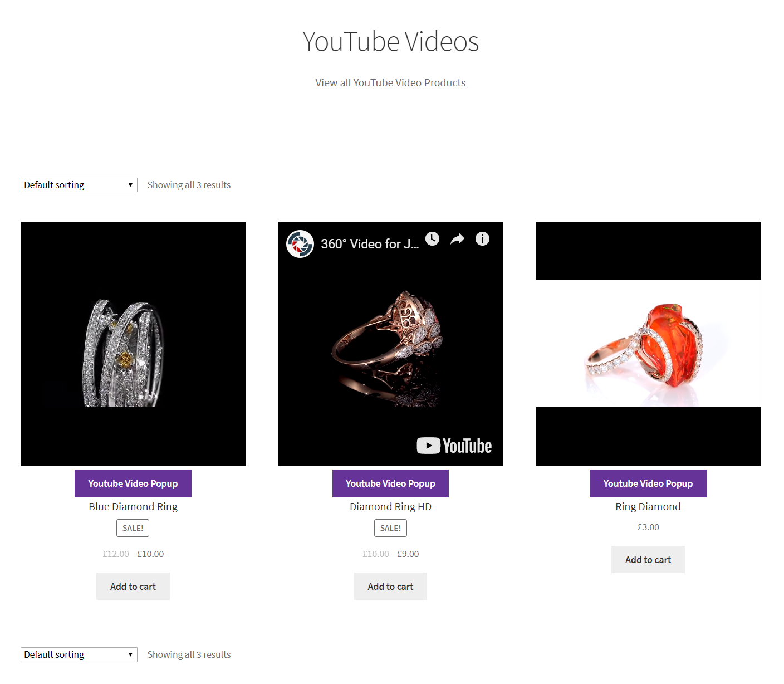The height and width of the screenshot is (684, 784).
Task: Open the info (i) icon on the video overlay
Action: click(482, 238)
